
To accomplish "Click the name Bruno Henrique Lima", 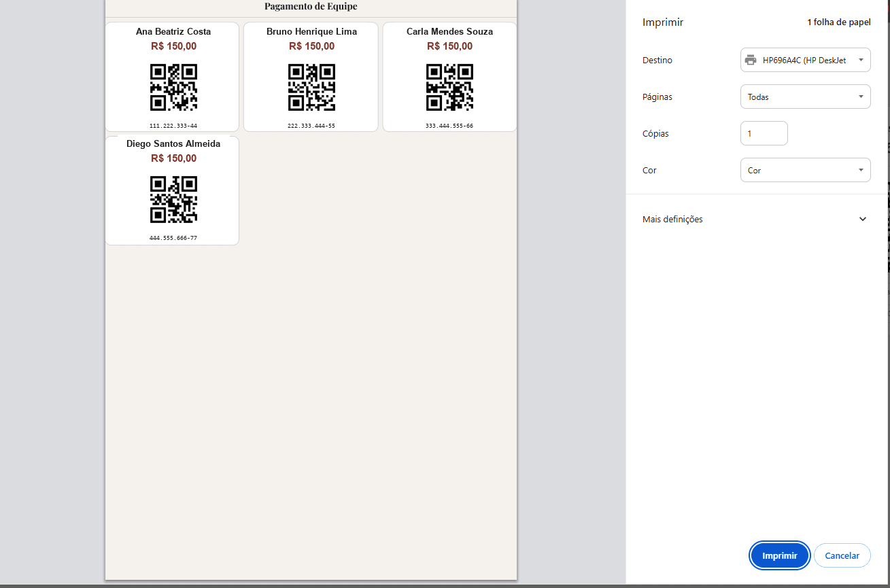I will point(311,31).
